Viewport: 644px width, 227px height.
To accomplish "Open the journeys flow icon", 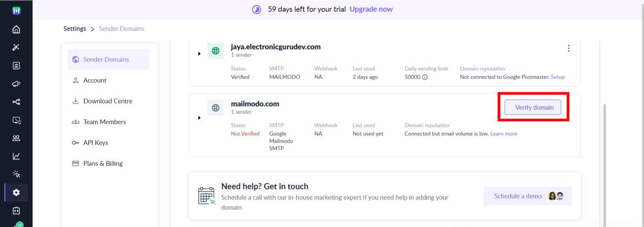I will click(16, 102).
